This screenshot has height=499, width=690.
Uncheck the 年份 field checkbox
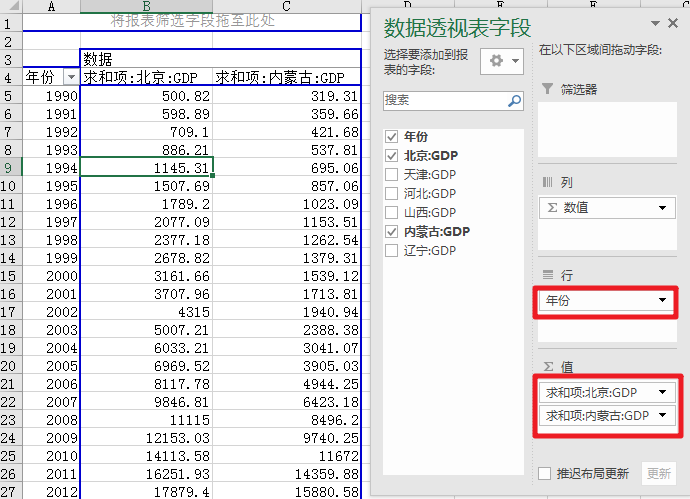(x=391, y=137)
